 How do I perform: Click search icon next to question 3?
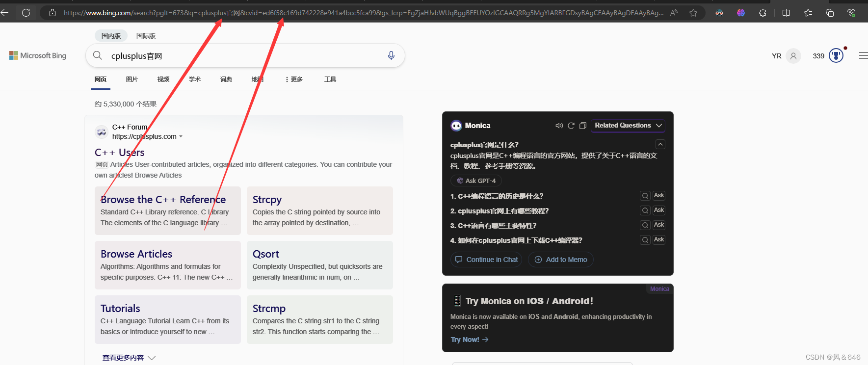tap(645, 225)
